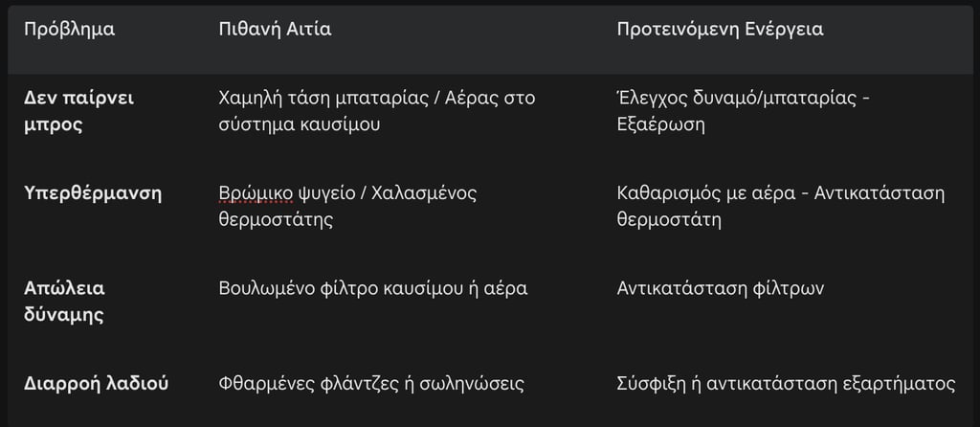Click the Πρόβλημα column header

[69, 30]
